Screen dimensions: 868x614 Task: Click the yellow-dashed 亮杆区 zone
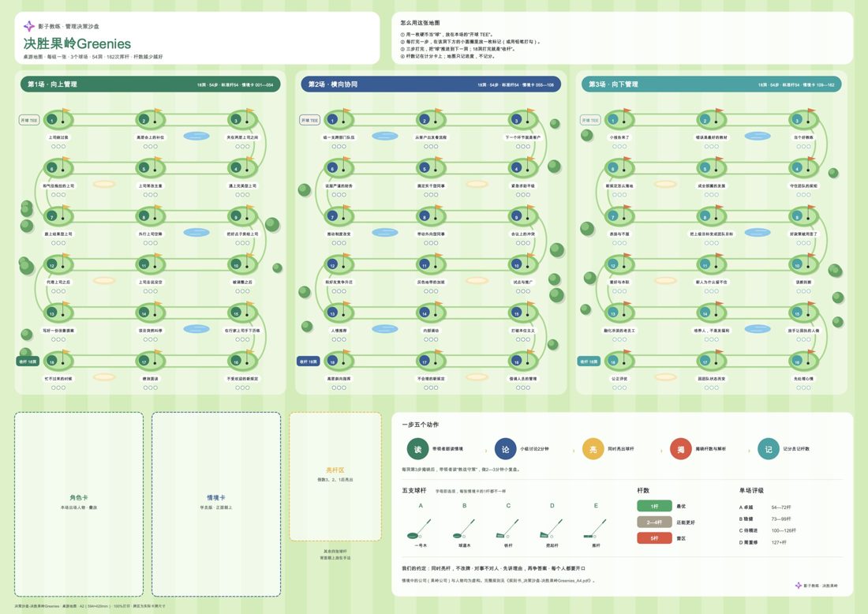tap(335, 477)
